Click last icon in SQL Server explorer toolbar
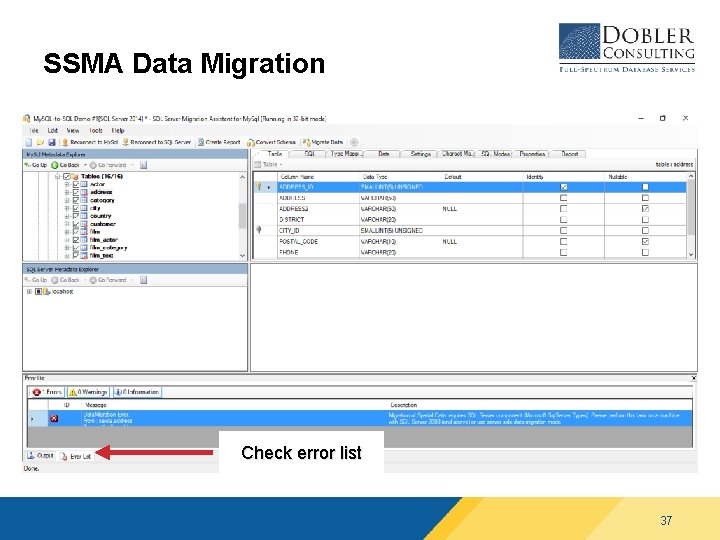This screenshot has width=720, height=540. point(143,280)
